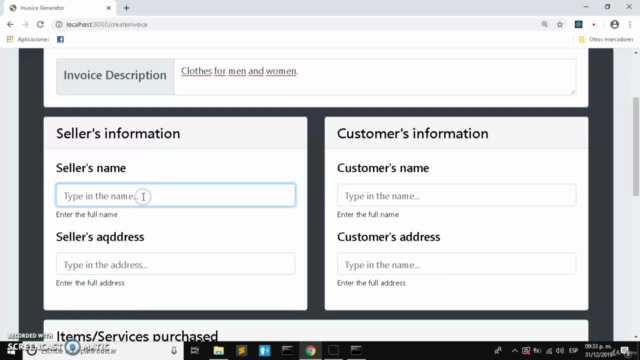
Task: Focus the Seller's address input field
Action: pos(176,264)
